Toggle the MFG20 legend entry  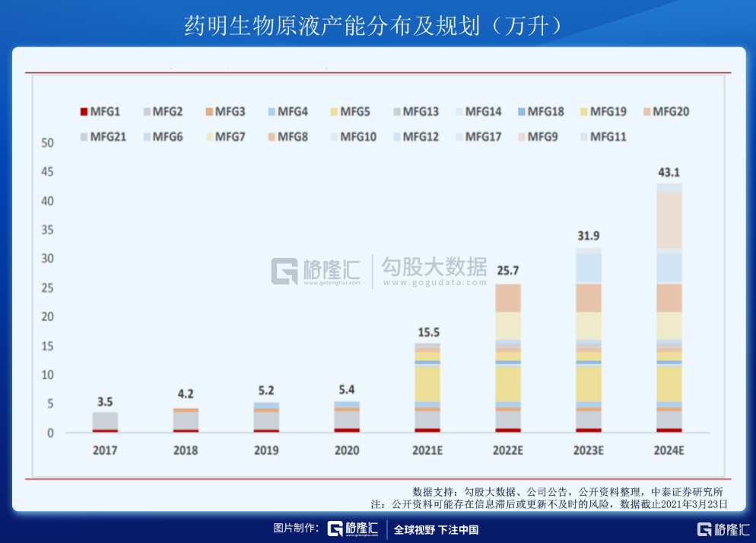point(665,112)
